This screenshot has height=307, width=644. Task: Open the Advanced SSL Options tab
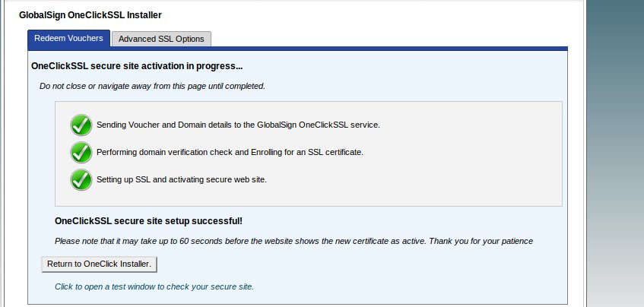pyautogui.click(x=161, y=39)
